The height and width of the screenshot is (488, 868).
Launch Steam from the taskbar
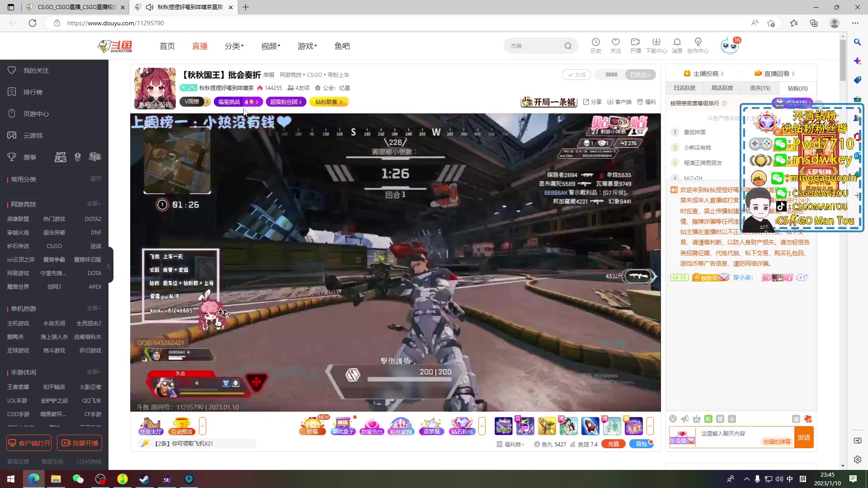click(144, 479)
